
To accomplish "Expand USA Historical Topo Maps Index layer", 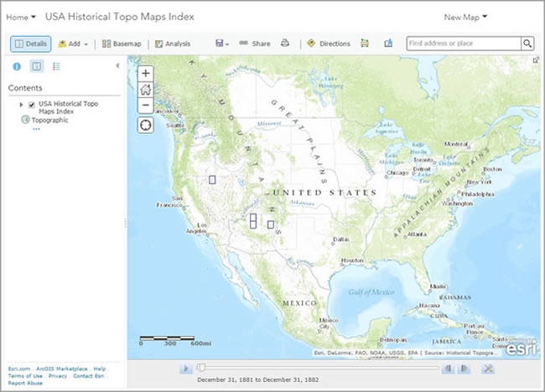I will 21,105.
